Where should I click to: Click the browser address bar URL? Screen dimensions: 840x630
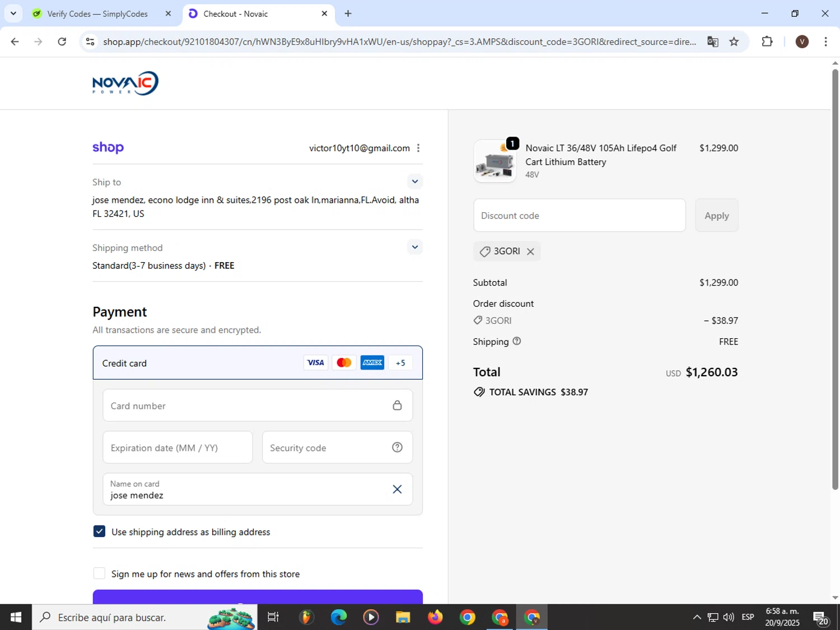pyautogui.click(x=400, y=41)
